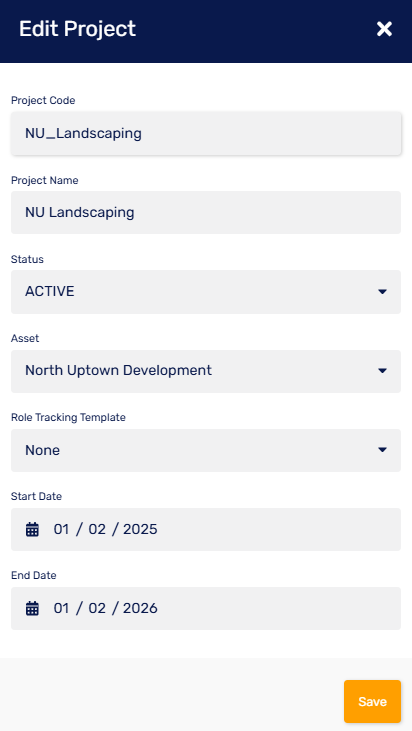The width and height of the screenshot is (412, 731).
Task: Select the End Date month 01
Action: (x=62, y=608)
